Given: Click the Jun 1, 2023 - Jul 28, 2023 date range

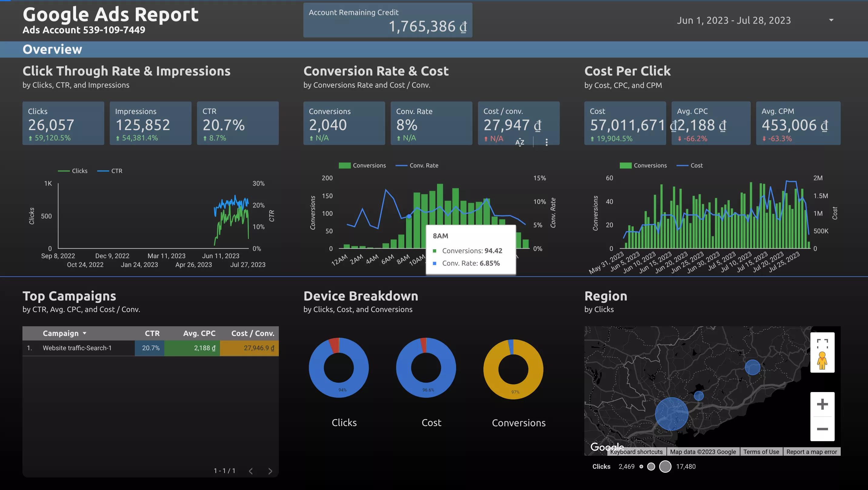Looking at the screenshot, I should [x=733, y=20].
